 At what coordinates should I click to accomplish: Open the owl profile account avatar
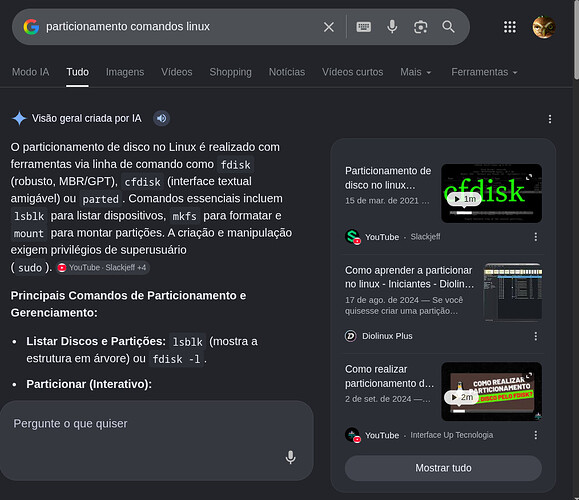pos(544,27)
